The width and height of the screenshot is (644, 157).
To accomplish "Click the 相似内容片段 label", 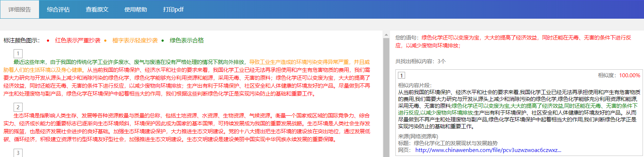I will pos(415,86).
